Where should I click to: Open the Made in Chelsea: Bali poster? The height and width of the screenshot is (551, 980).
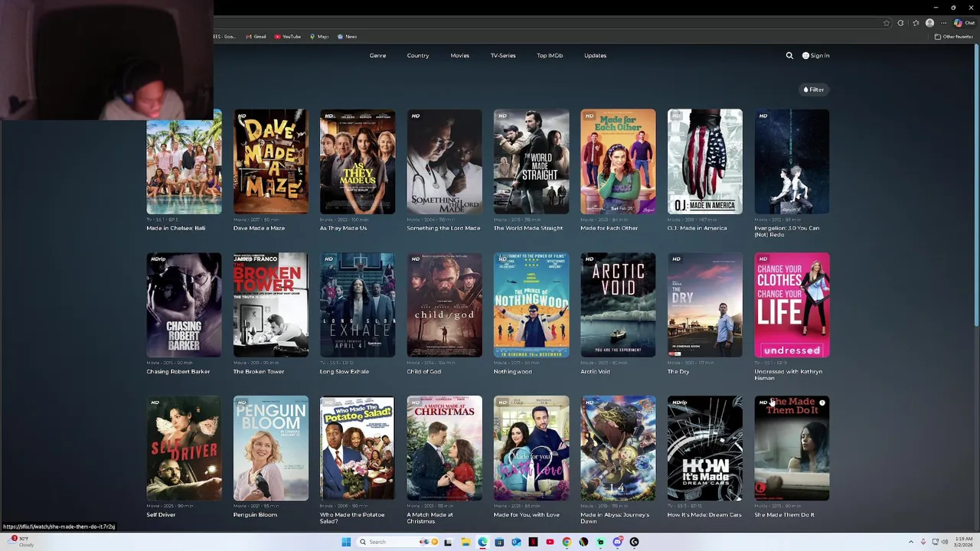click(x=184, y=161)
